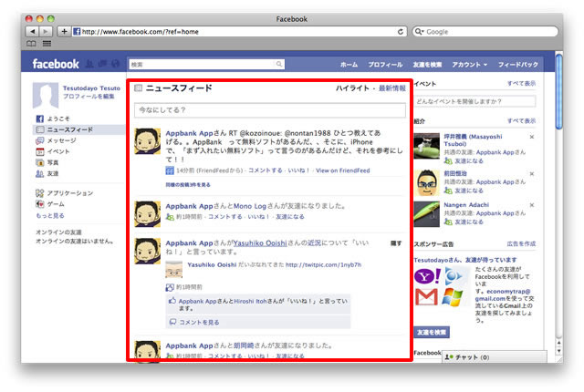The height and width of the screenshot is (392, 584).
Task: Expand もっと見る in the sidebar
Action: click(50, 215)
